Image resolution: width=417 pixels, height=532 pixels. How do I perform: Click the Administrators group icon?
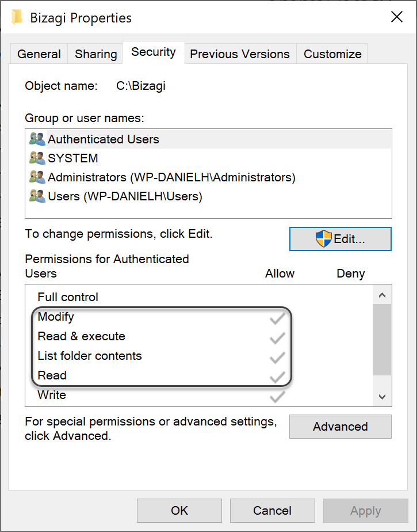[37, 177]
